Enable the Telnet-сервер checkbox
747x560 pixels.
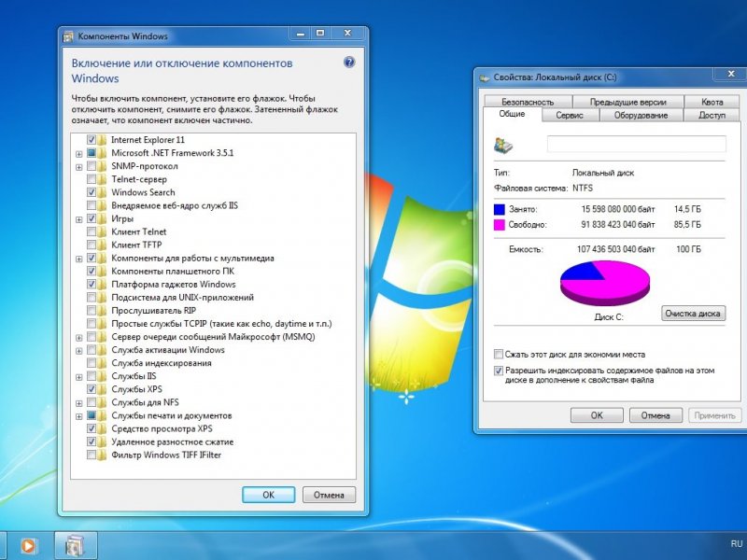point(92,179)
